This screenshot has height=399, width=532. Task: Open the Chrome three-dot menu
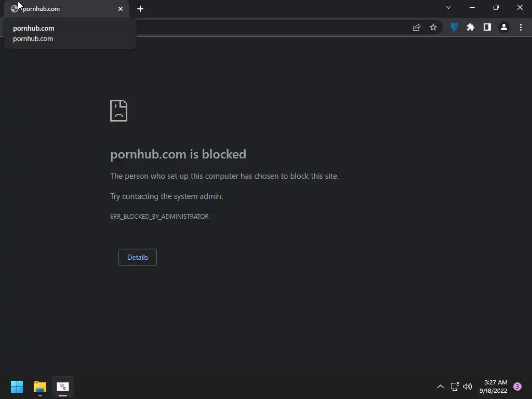521,27
